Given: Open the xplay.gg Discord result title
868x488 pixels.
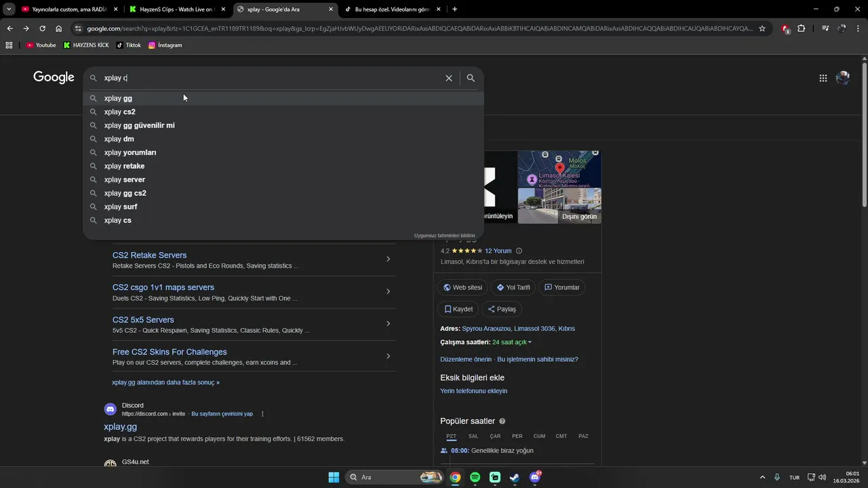Looking at the screenshot, I should coord(120,426).
